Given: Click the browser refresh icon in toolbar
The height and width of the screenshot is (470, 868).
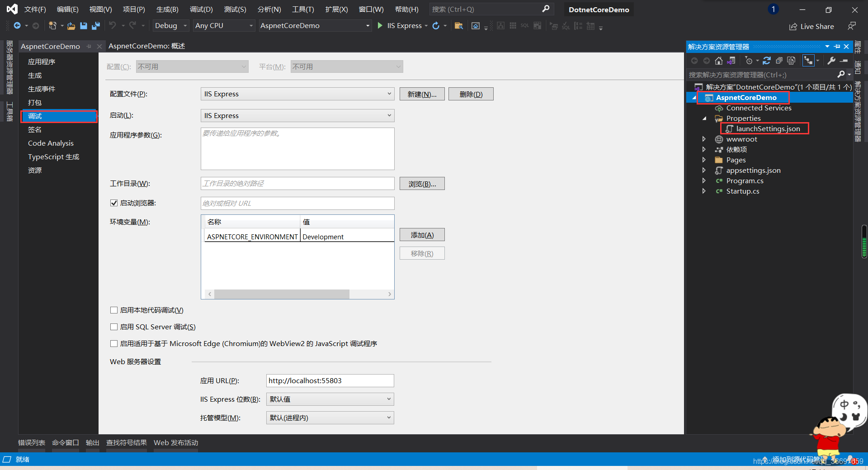Looking at the screenshot, I should (x=436, y=26).
